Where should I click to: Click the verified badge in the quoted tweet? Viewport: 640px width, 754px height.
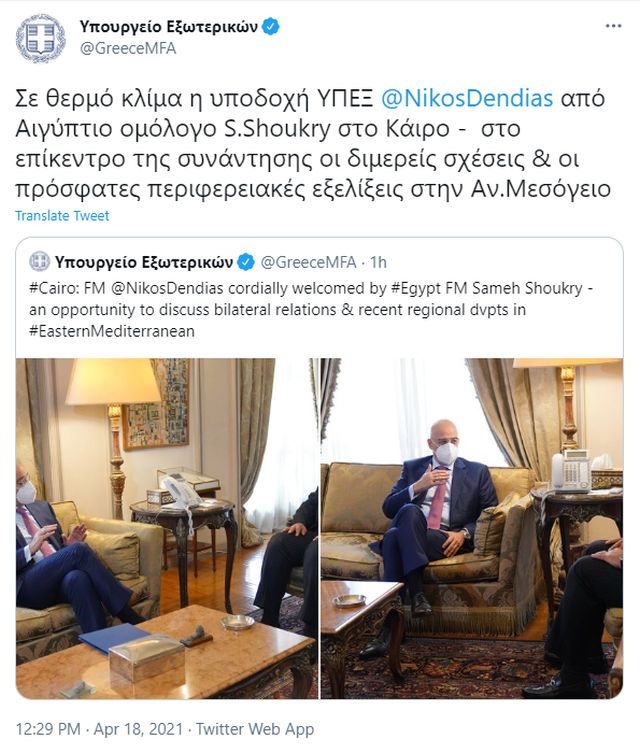[x=246, y=262]
